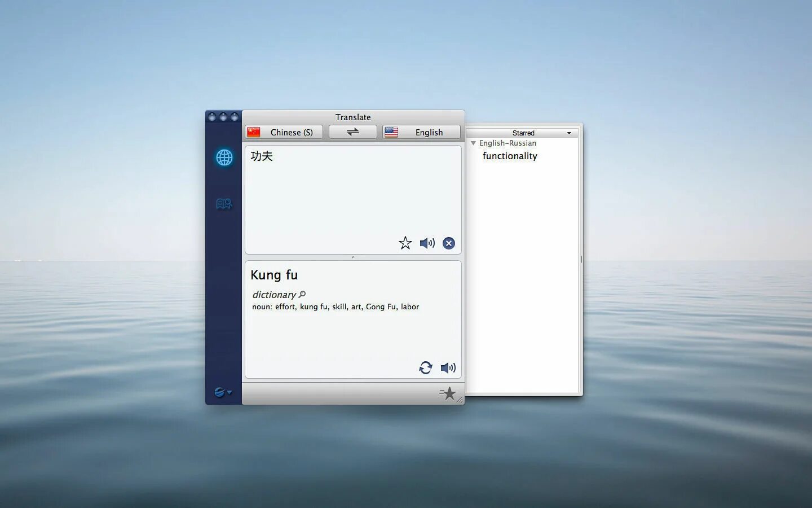Open the globe translate mode in sidebar
Viewport: 812px width, 508px height.
224,157
